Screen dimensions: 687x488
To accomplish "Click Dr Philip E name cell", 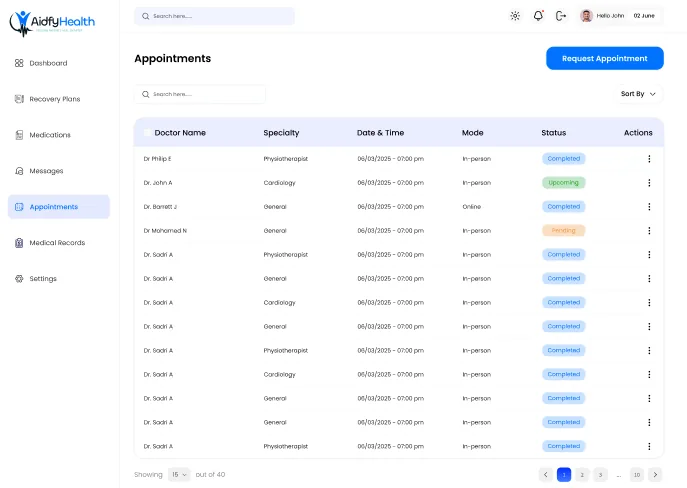I will 157,159.
